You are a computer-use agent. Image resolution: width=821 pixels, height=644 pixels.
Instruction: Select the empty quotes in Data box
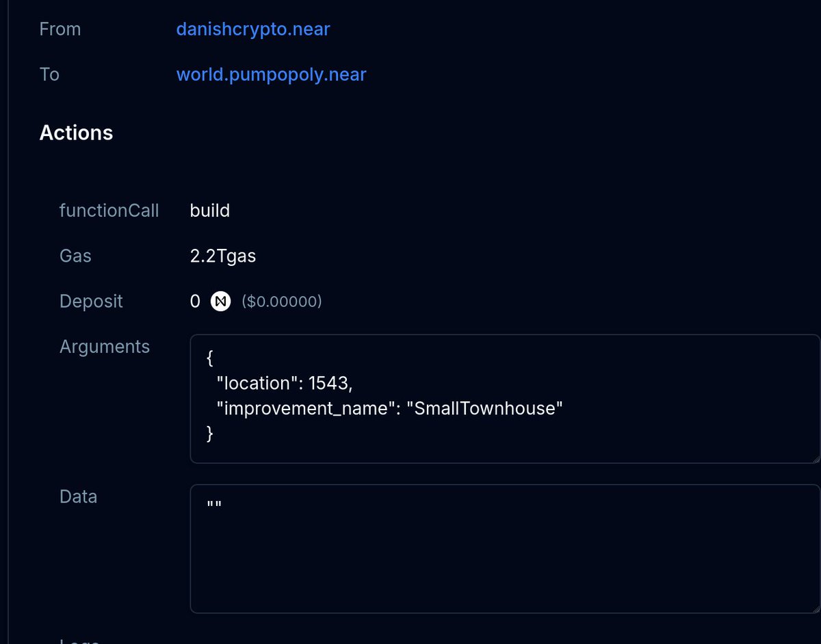click(x=214, y=504)
